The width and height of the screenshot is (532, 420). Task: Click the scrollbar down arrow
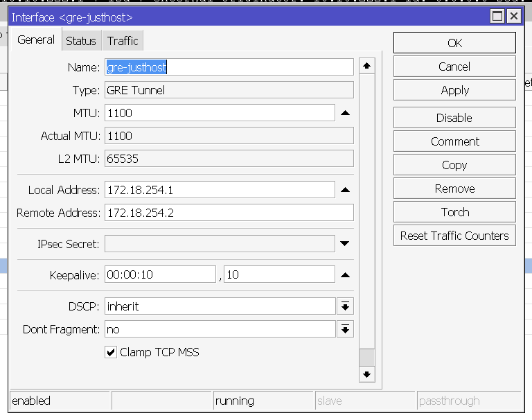click(x=366, y=374)
